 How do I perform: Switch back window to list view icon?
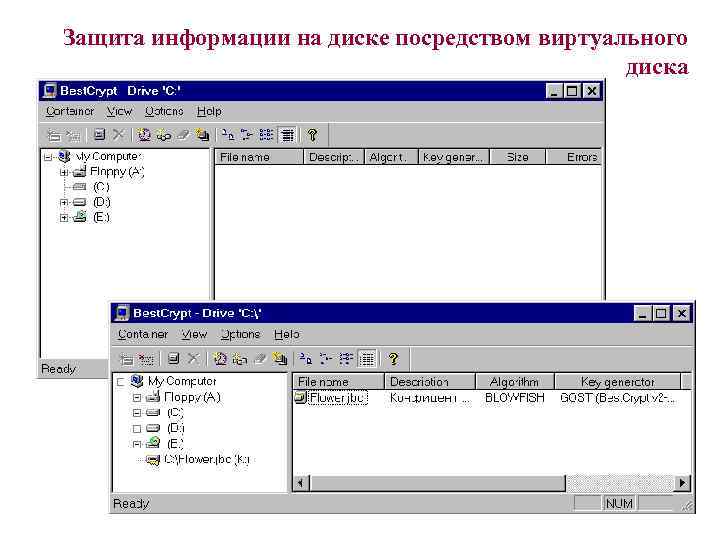click(x=266, y=135)
